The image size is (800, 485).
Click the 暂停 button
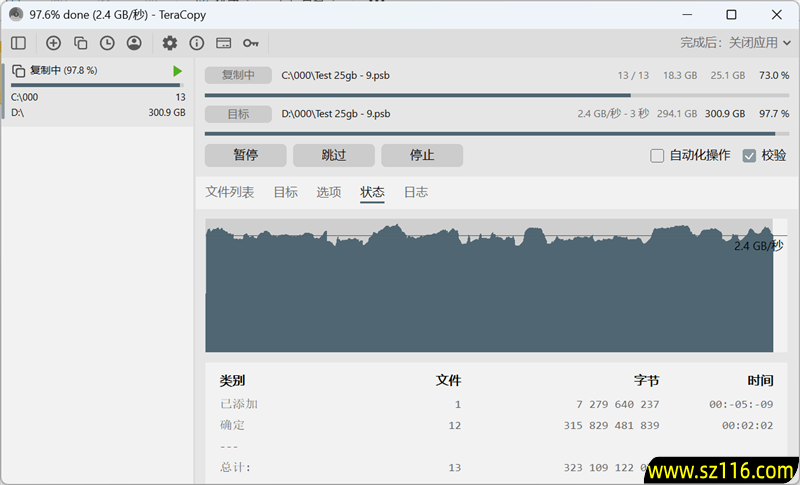[245, 155]
